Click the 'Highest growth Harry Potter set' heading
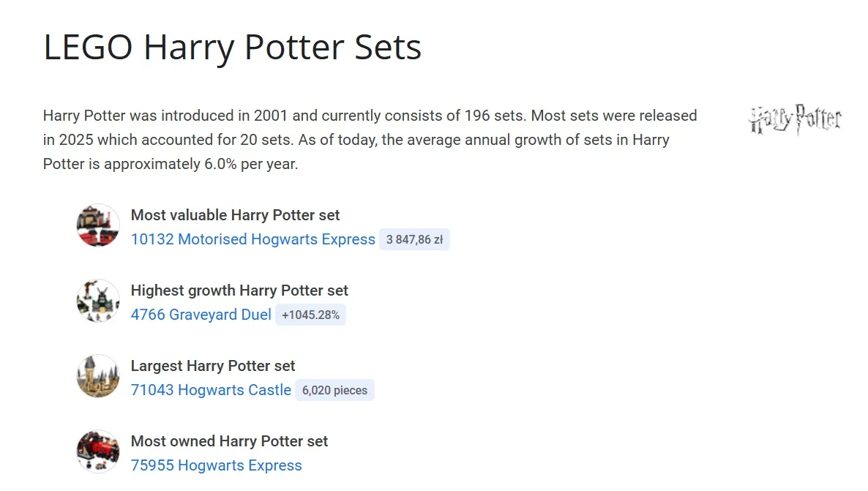Image resolution: width=868 pixels, height=491 pixels. pyautogui.click(x=239, y=291)
